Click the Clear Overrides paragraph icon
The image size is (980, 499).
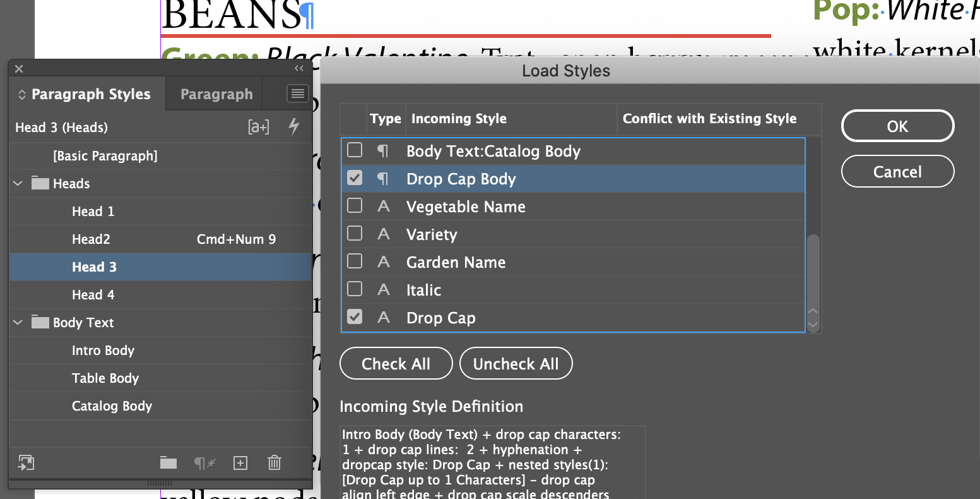(204, 464)
